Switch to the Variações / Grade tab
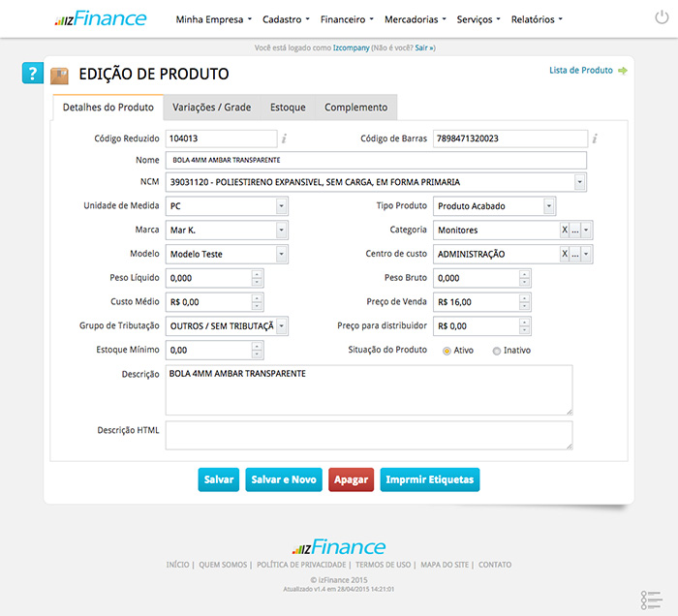Screen dimensions: 678x616 tap(211, 108)
